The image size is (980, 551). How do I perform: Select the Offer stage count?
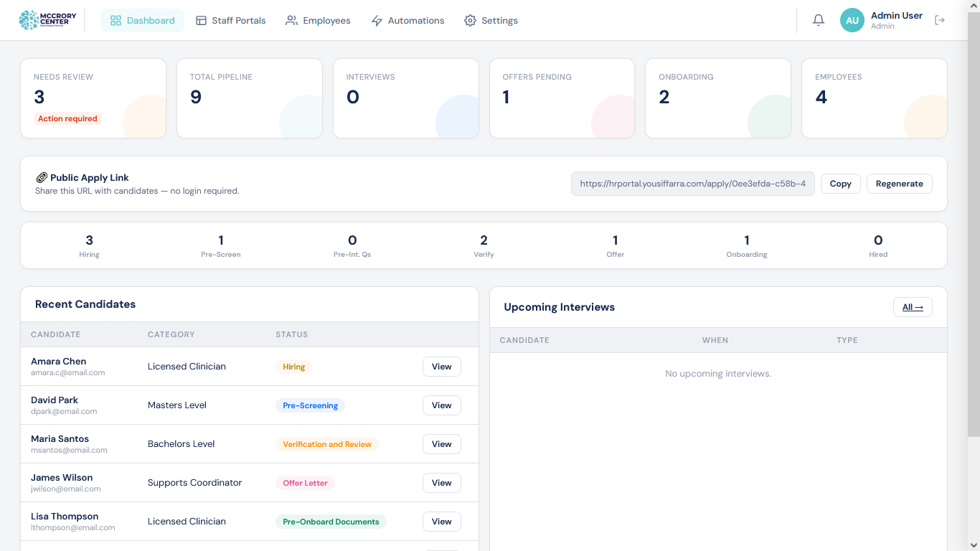[x=616, y=245]
